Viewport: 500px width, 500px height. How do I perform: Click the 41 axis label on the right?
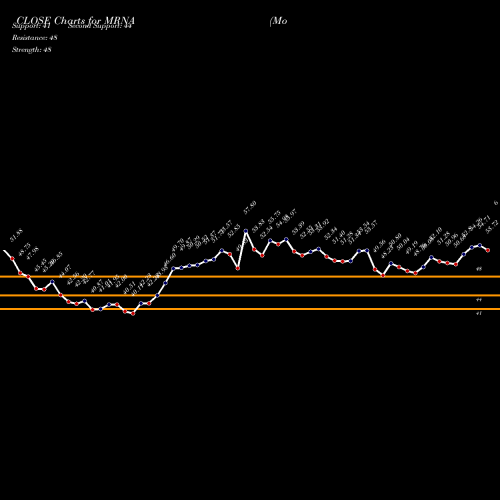[479, 314]
